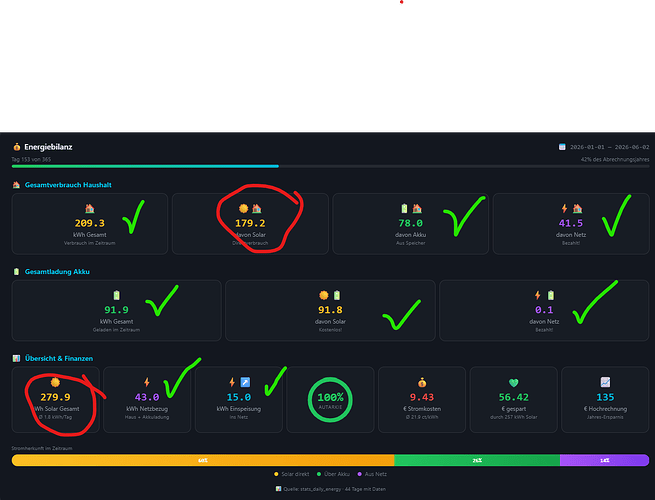Viewport: 655px width, 500px height.
Task: Select the Gesamtladung Akku section heading
Action: 57,272
